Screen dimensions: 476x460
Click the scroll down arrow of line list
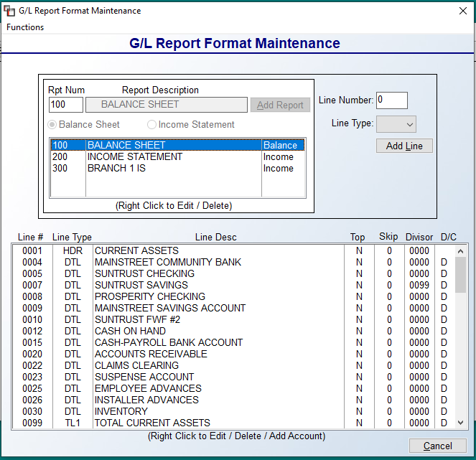point(460,423)
